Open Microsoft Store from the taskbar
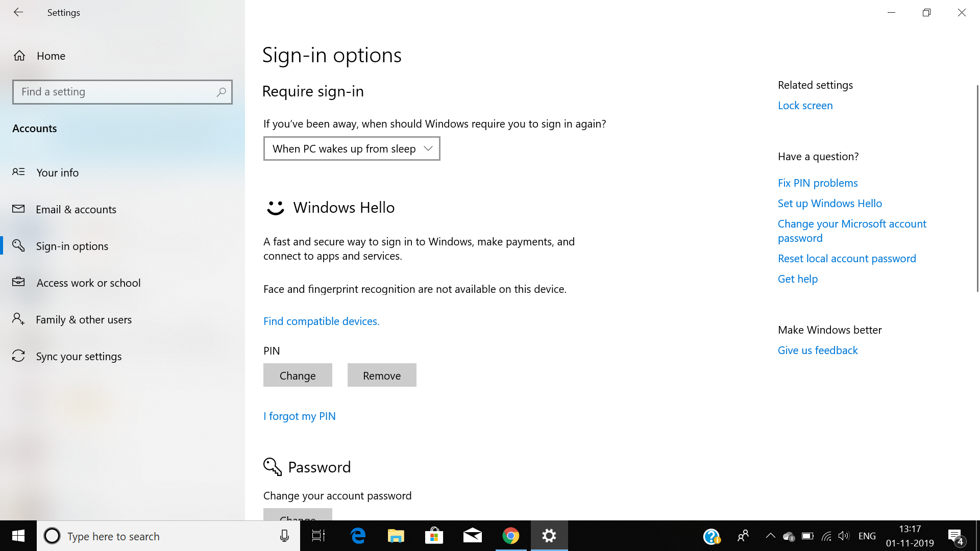Image resolution: width=980 pixels, height=551 pixels. click(434, 536)
